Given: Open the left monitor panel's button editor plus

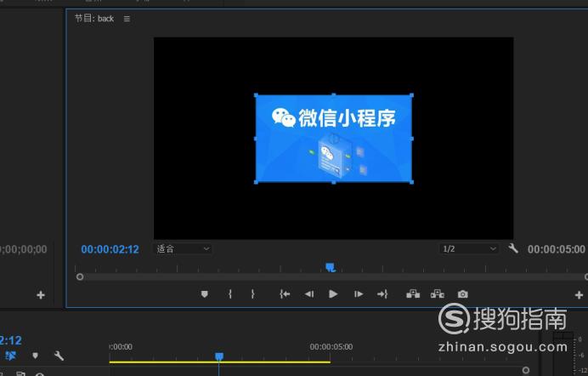Looking at the screenshot, I should (41, 295).
